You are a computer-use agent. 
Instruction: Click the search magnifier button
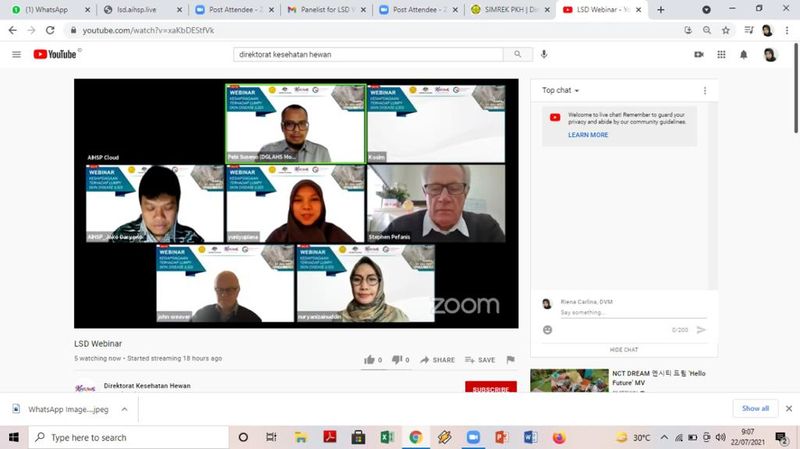tap(517, 54)
